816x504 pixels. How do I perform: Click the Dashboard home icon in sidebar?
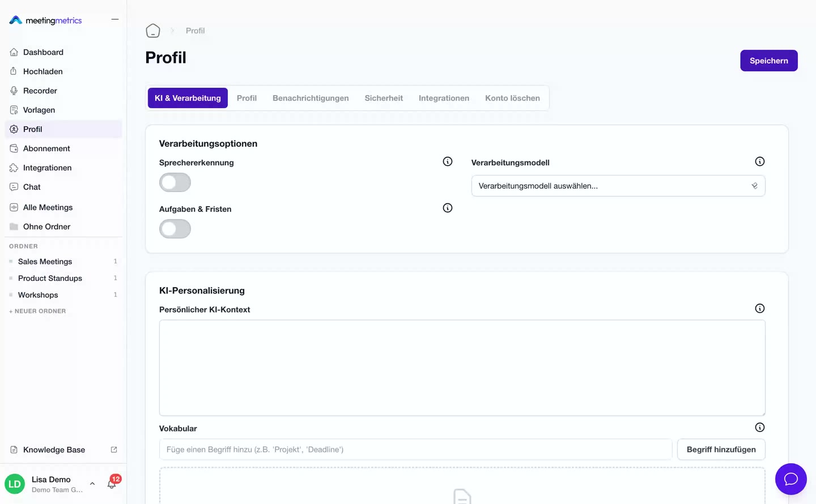click(x=14, y=52)
